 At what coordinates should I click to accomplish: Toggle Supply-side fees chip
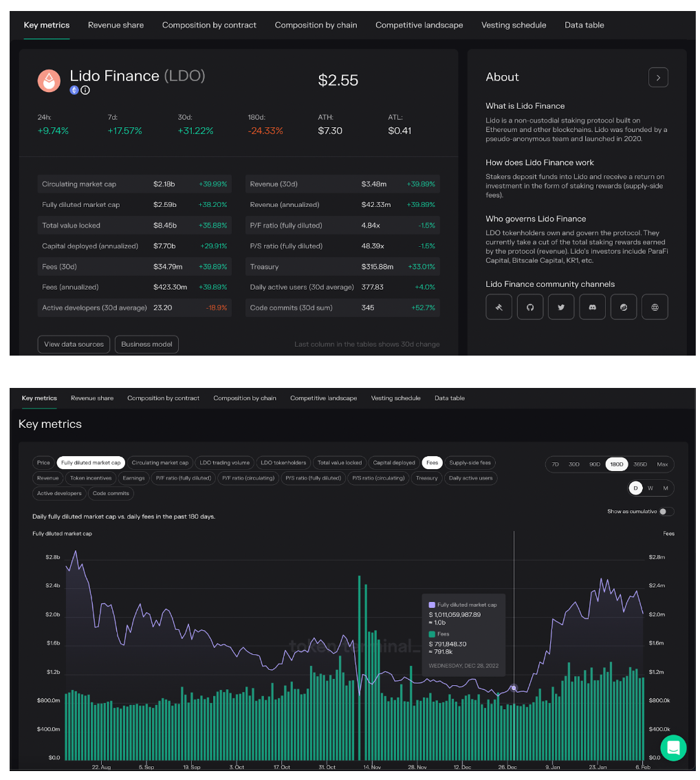470,463
